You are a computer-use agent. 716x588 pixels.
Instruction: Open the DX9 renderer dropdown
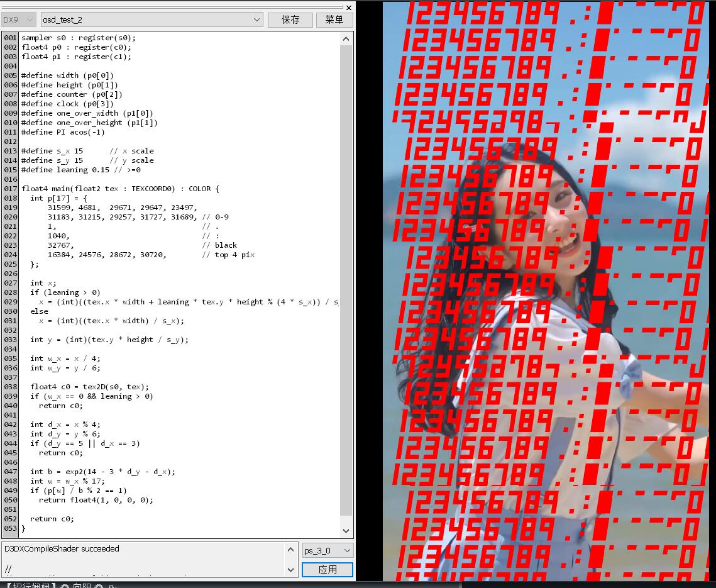(x=19, y=20)
